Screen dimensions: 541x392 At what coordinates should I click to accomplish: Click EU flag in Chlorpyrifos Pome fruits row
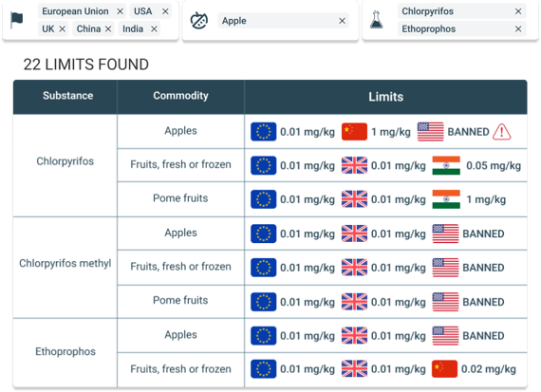[x=263, y=199]
